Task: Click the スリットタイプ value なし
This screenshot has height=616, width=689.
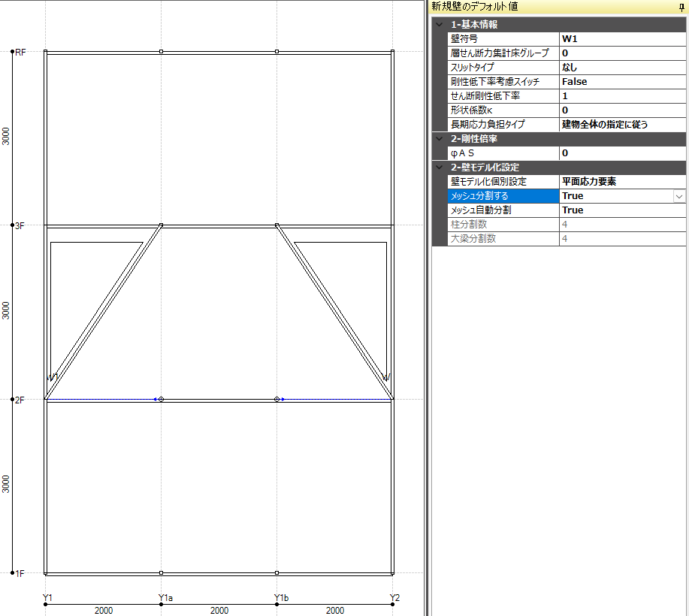Action: tap(622, 67)
